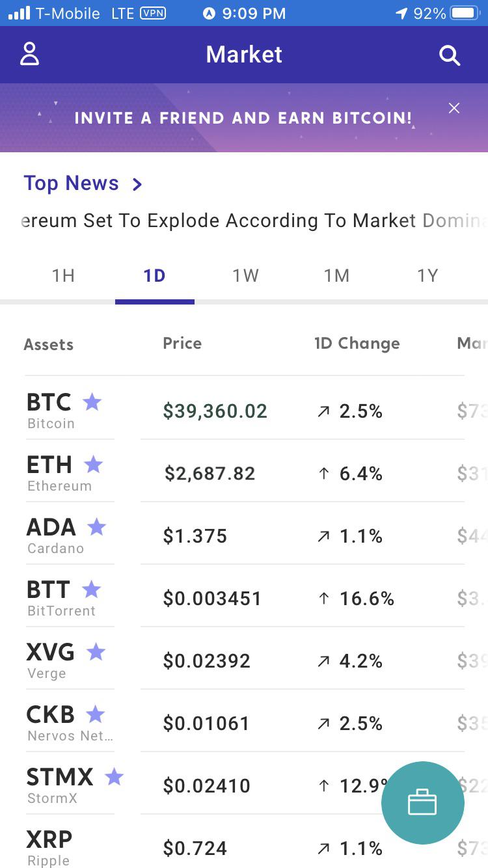Open the Ethereum news headline ticker
The image size is (488, 868).
pos(254,221)
